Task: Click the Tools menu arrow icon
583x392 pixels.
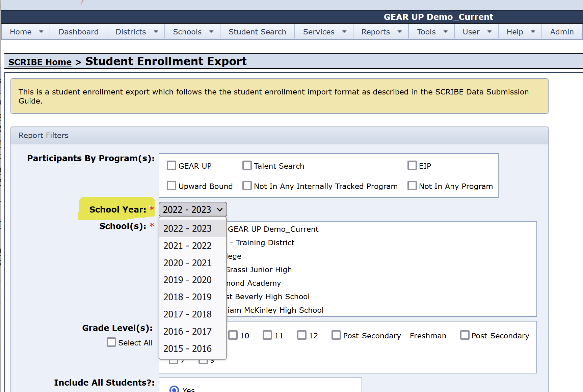Action: coord(446,32)
